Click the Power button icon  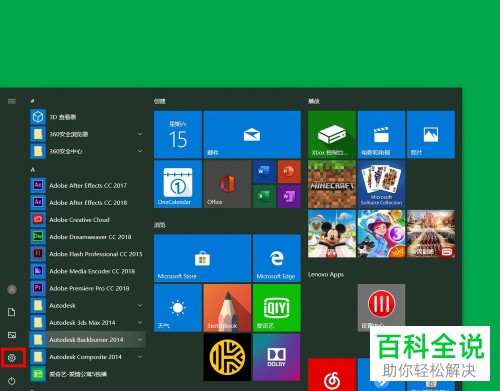(12, 381)
